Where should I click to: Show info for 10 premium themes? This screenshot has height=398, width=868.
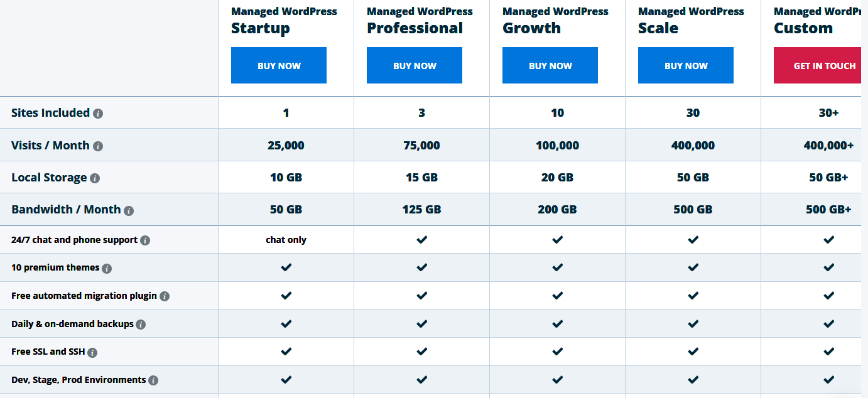(x=107, y=269)
